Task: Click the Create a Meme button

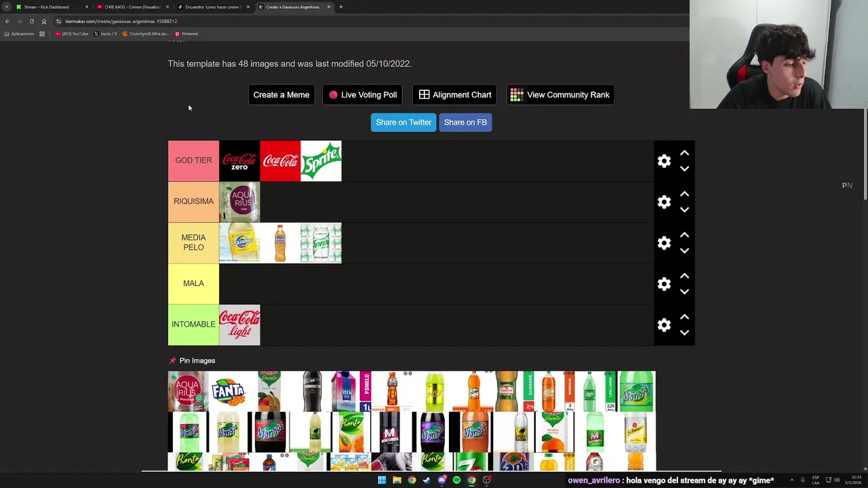Action: 281,95
